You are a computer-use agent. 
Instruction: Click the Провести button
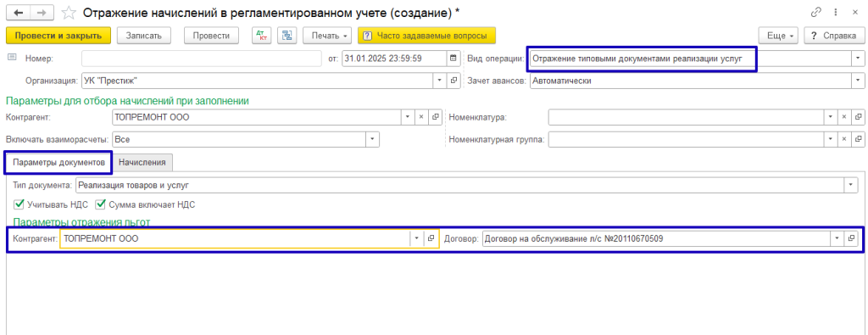pos(211,36)
